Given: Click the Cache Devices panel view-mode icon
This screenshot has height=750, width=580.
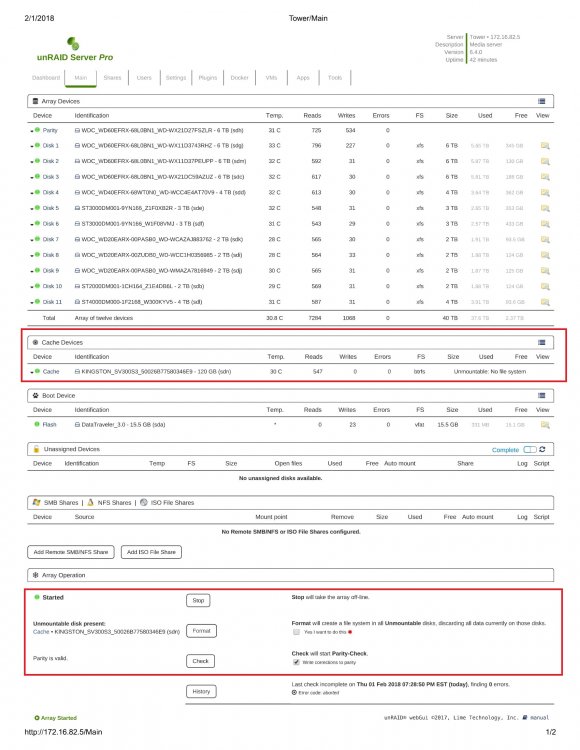Looking at the screenshot, I should 541,342.
